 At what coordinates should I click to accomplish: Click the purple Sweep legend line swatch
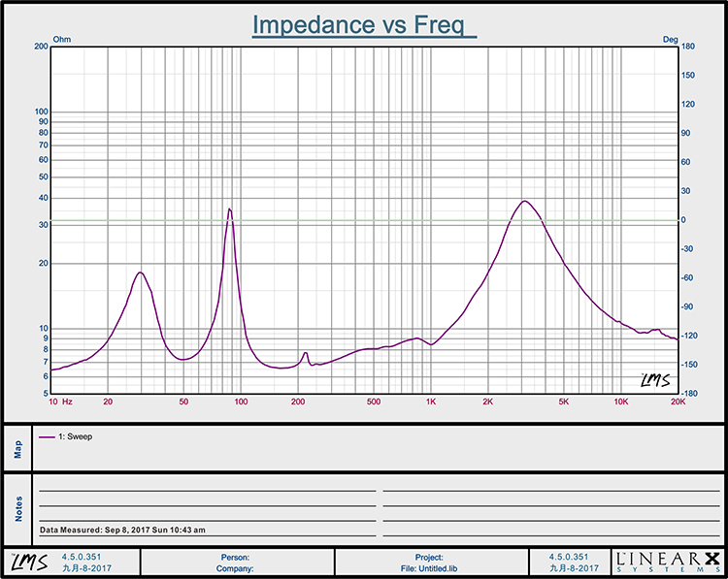(47, 437)
